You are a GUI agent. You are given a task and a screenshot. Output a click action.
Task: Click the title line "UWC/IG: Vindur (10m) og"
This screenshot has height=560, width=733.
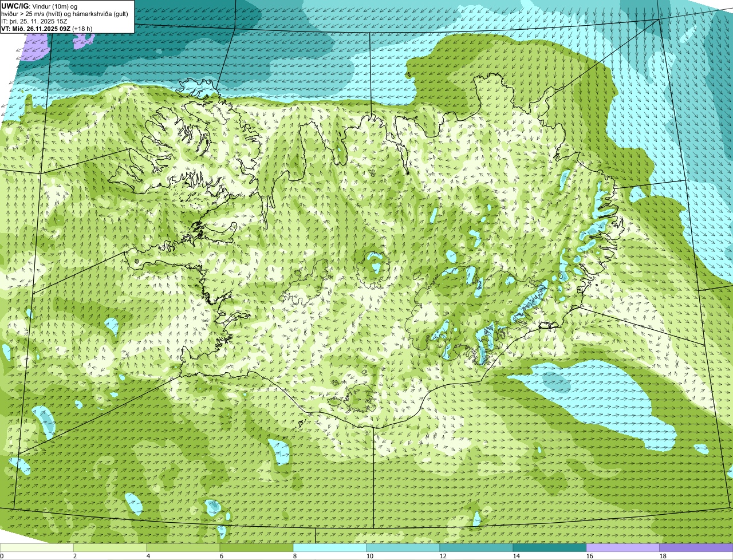click(40, 6)
